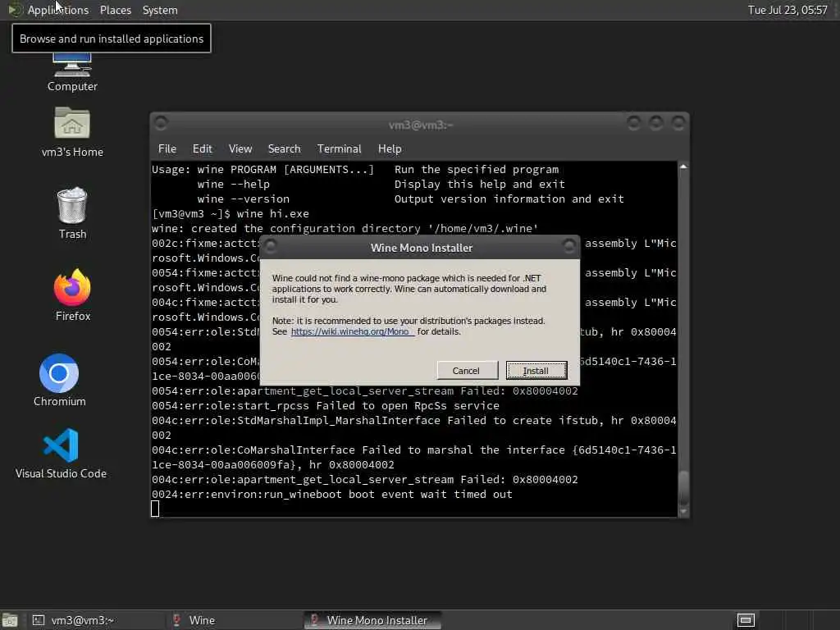Image resolution: width=840 pixels, height=630 pixels.
Task: Open the Places menu
Action: pos(115,10)
